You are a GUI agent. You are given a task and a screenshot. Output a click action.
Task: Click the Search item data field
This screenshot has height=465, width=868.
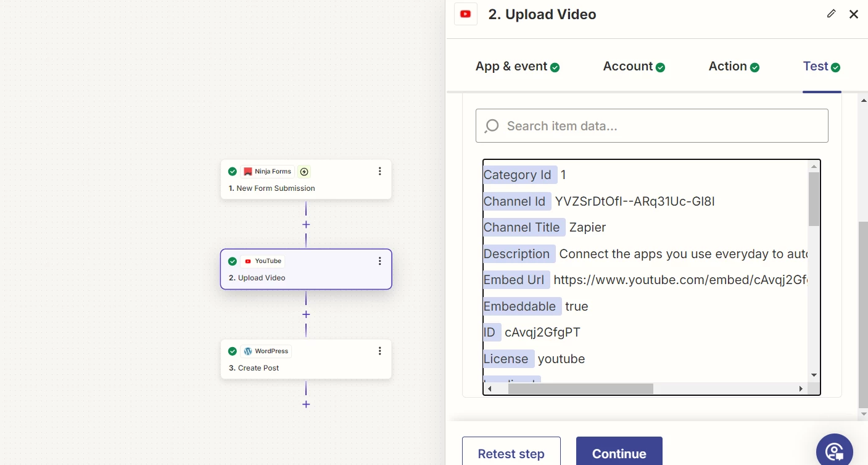[x=651, y=126]
